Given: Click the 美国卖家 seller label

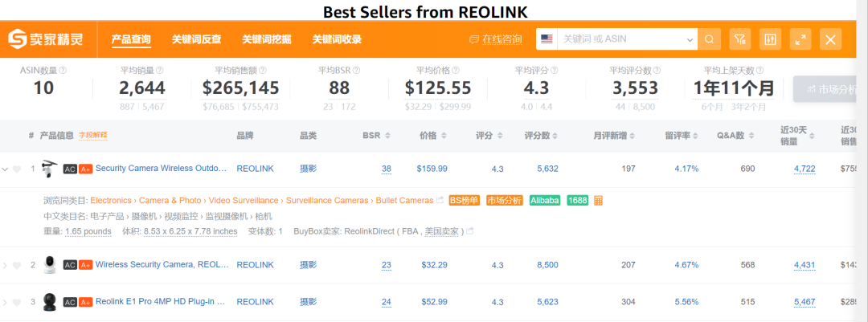Looking at the screenshot, I should (442, 231).
